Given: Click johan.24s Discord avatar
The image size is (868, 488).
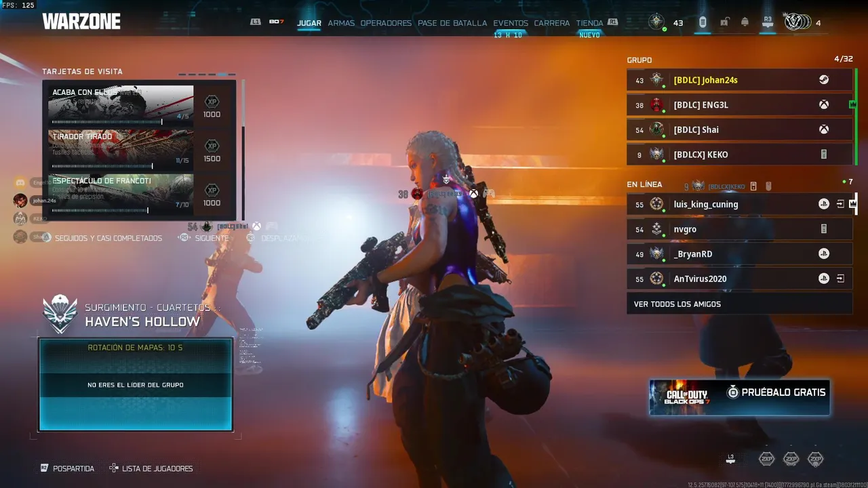Looking at the screenshot, I should pos(20,201).
